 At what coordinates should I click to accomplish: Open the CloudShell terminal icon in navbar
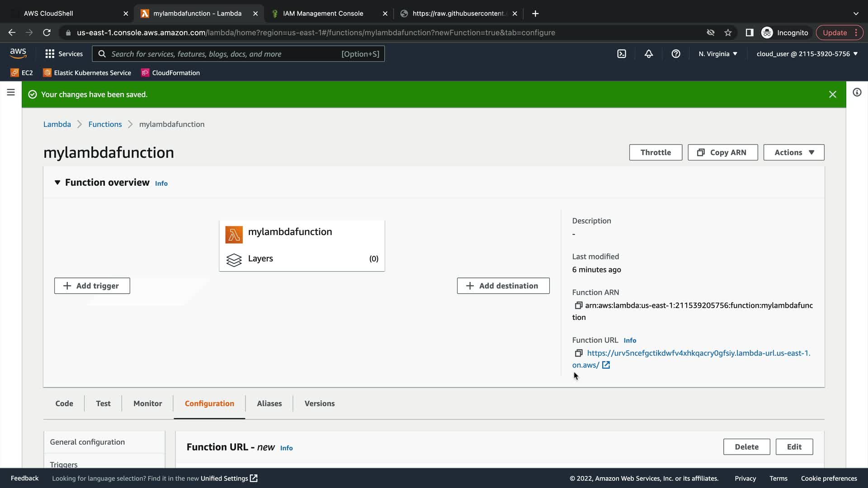[622, 54]
